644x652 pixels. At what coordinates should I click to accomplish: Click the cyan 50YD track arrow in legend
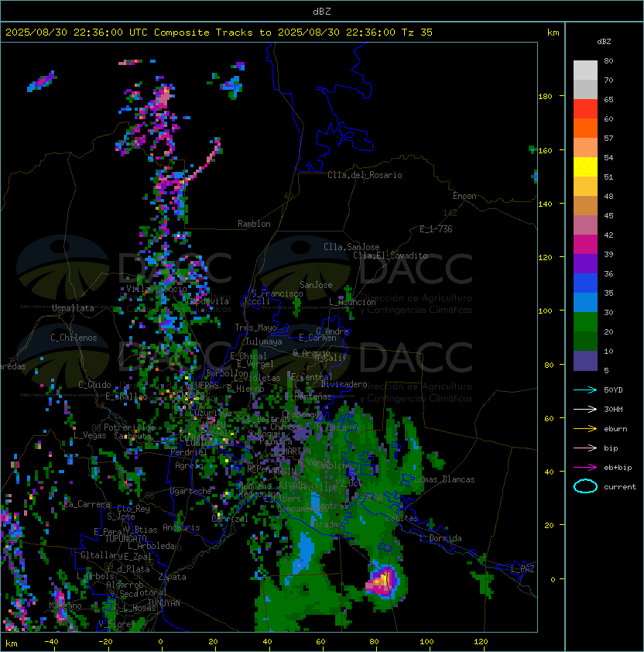[x=585, y=390]
